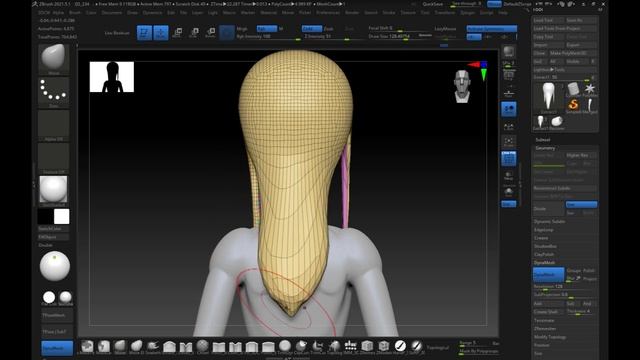Select the Move Elastic brush icon

[136, 347]
